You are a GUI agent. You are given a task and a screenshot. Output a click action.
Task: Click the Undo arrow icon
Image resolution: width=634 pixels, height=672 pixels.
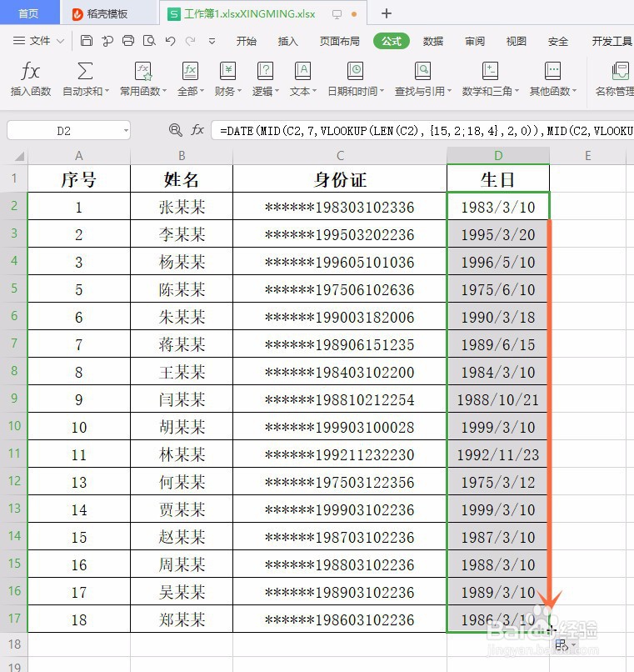[171, 41]
